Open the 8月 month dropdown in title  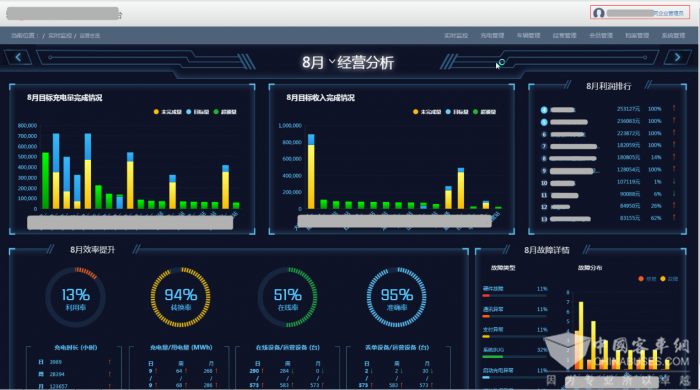point(318,62)
